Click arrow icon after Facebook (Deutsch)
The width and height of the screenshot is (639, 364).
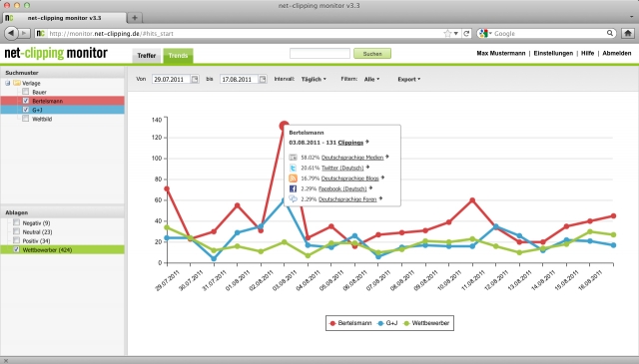coord(370,187)
